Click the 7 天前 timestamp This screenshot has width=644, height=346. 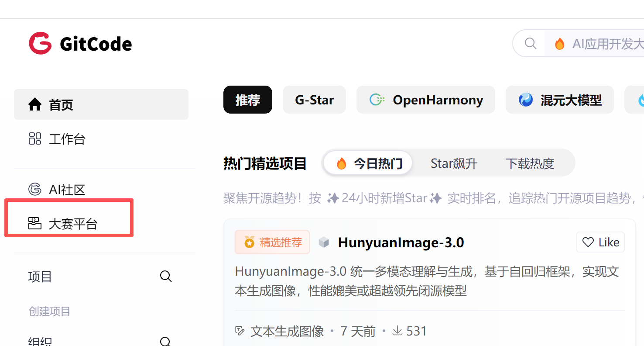tap(358, 331)
